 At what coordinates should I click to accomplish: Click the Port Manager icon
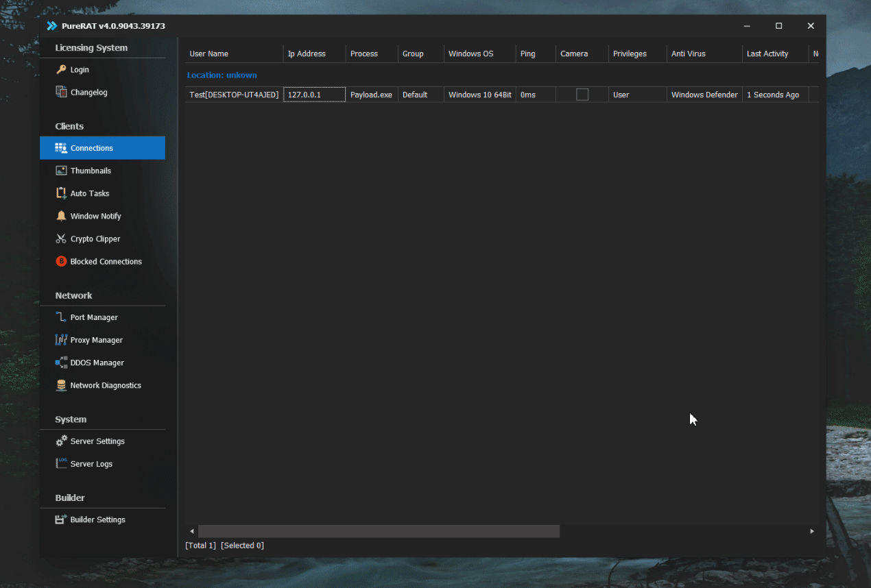click(61, 317)
